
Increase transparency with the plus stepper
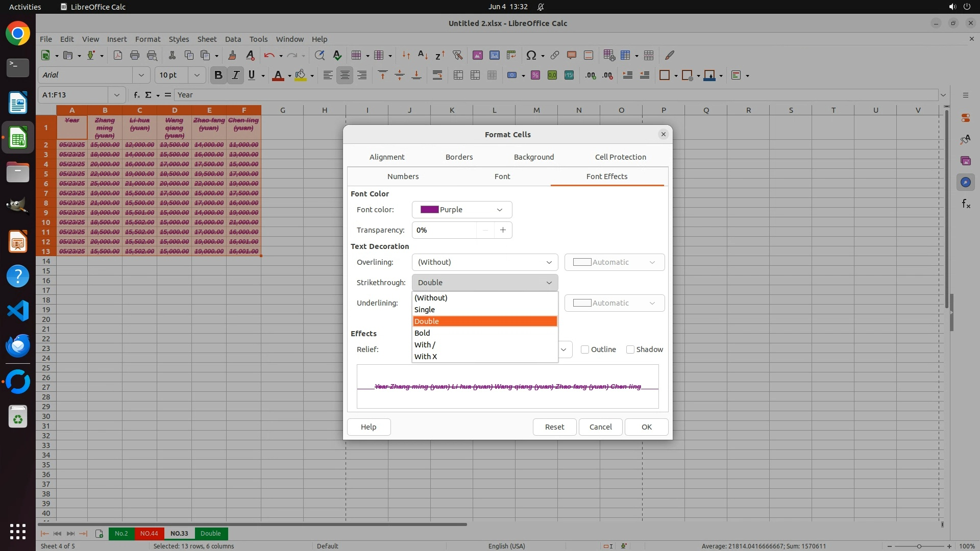coord(503,230)
